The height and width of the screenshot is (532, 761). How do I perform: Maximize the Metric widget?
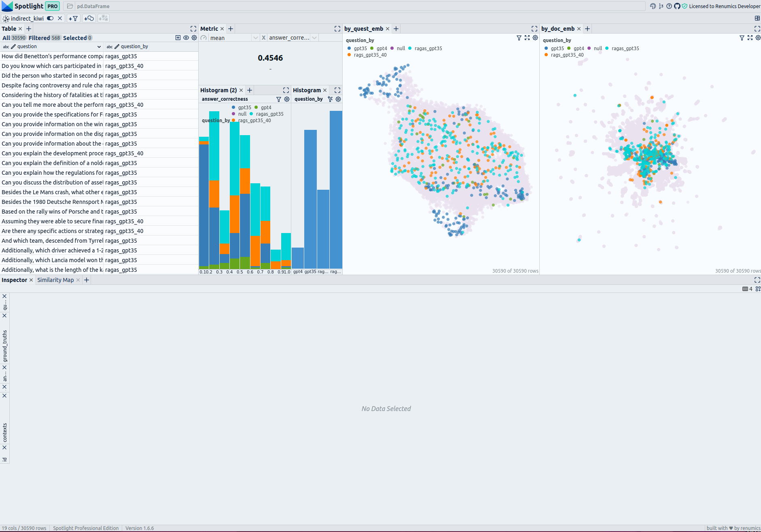[337, 29]
